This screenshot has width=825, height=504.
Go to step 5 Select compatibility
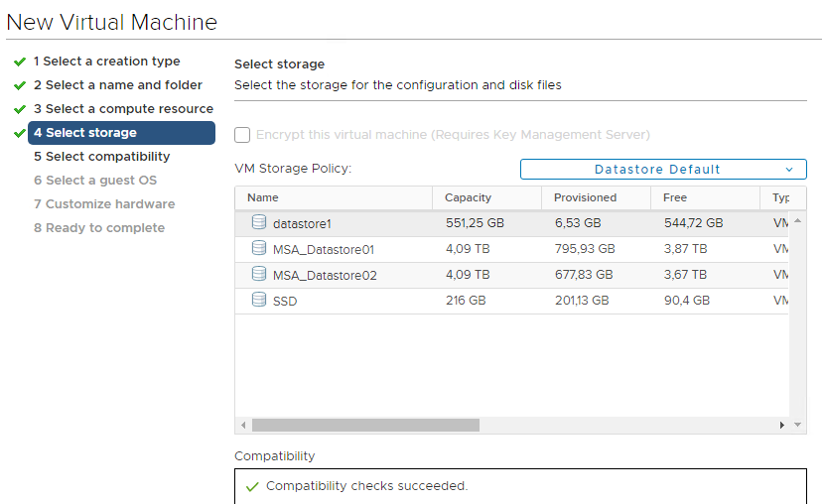point(102,156)
